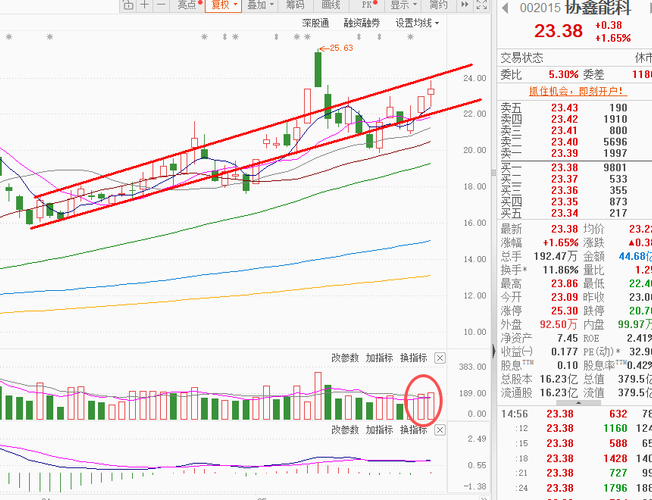Toggle 筹码 chip distribution view
Viewport: 652px width, 500px height.
click(x=295, y=5)
